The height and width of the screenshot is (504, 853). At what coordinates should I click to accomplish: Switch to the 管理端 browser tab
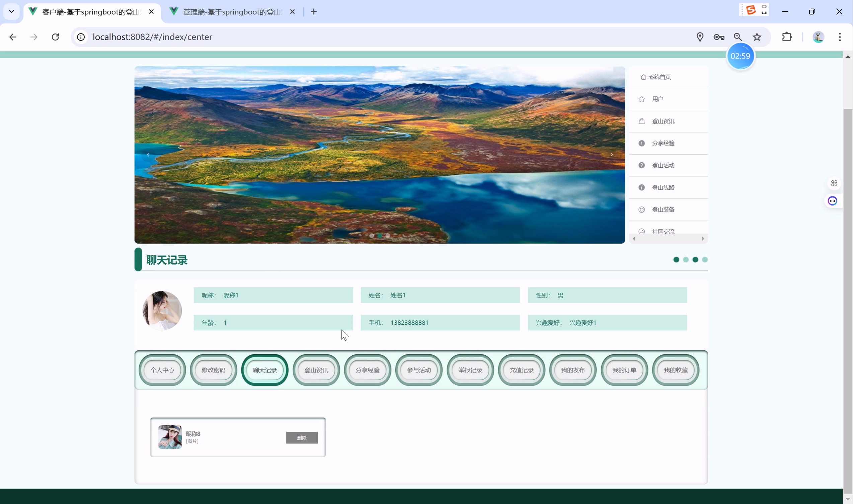click(x=232, y=12)
